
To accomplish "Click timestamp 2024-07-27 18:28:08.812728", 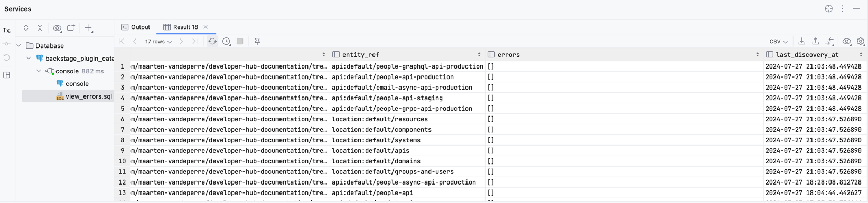I will coord(813,182).
